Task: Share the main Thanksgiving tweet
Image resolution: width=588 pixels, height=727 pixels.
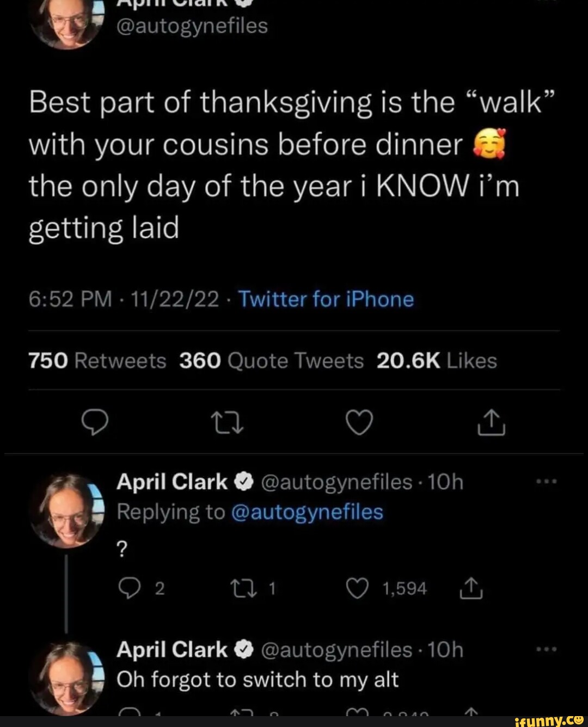Action: click(x=491, y=423)
